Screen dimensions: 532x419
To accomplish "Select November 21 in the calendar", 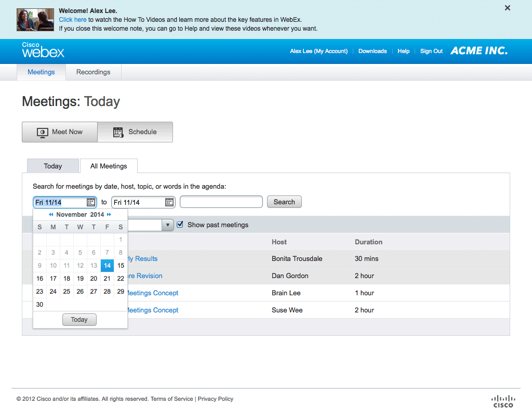I will point(107,279).
